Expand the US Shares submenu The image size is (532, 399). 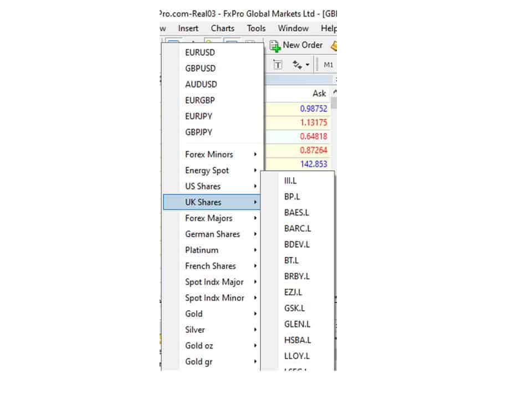[212, 186]
